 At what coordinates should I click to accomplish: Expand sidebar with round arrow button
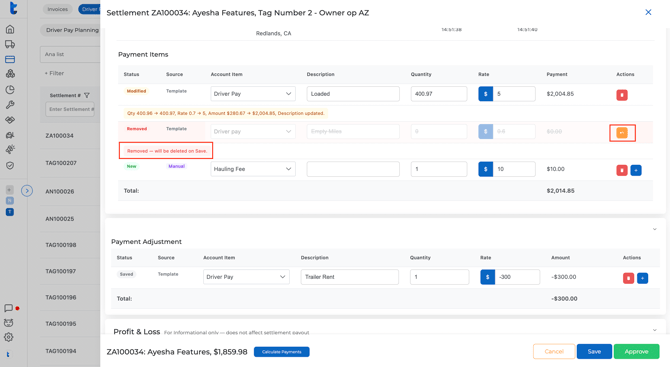[x=27, y=191]
